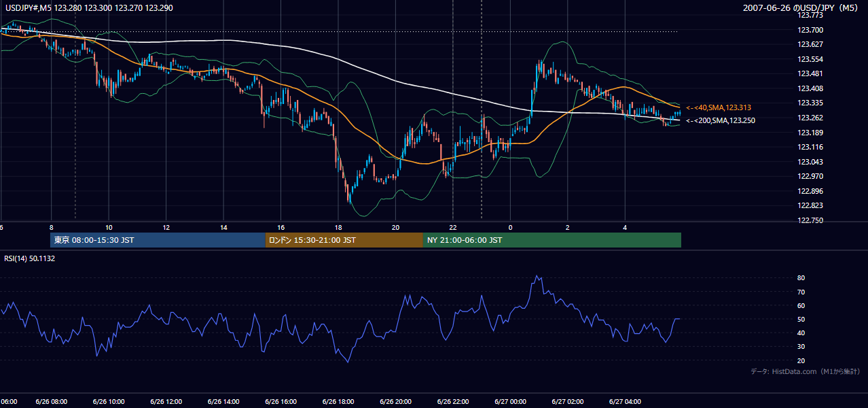
Task: Select hour label 12 below price chart
Action: point(166,227)
